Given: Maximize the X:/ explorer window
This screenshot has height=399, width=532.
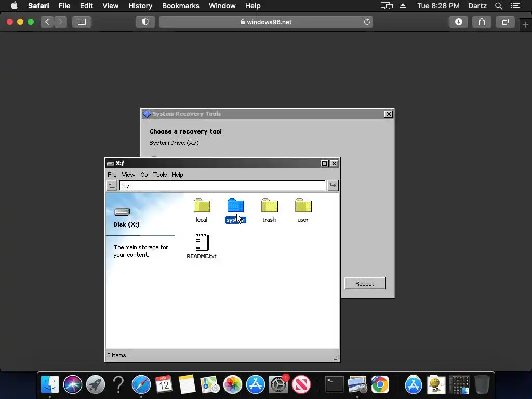Looking at the screenshot, I should click(324, 163).
